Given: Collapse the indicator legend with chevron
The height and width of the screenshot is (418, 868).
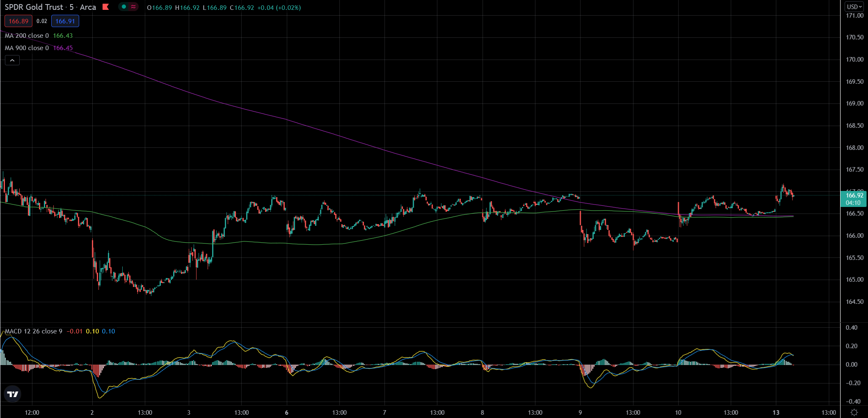Looking at the screenshot, I should tap(12, 60).
